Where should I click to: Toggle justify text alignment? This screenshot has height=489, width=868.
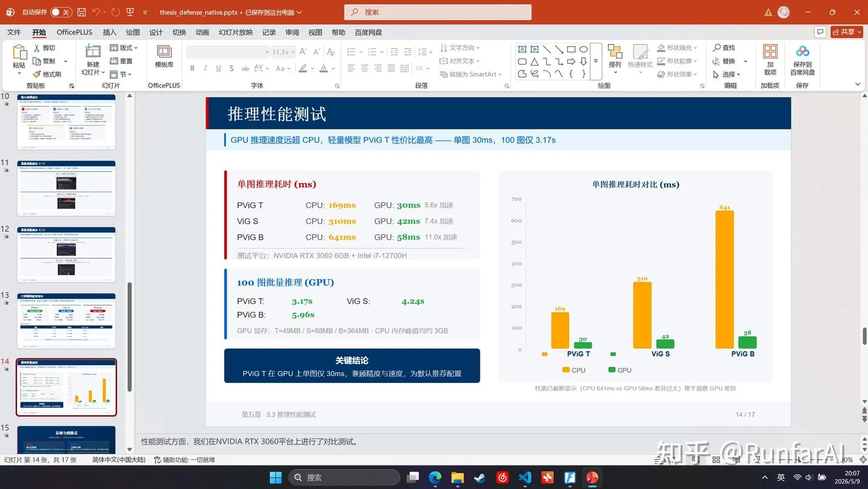click(392, 68)
